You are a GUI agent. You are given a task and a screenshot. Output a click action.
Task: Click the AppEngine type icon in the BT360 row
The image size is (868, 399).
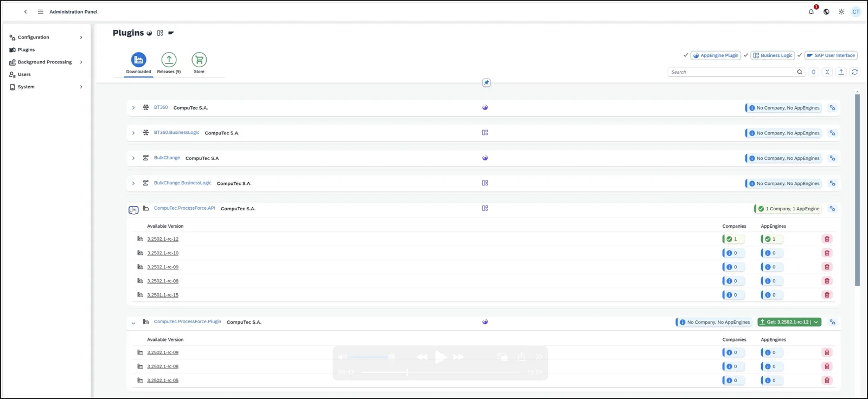click(x=485, y=107)
